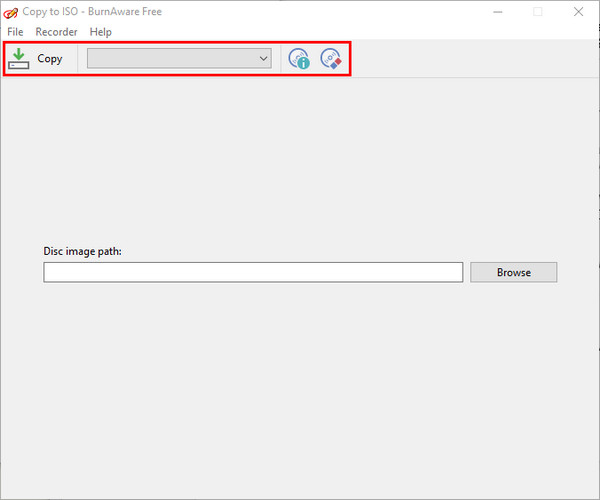Image resolution: width=600 pixels, height=500 pixels.
Task: Open the File menu
Action: (15, 32)
